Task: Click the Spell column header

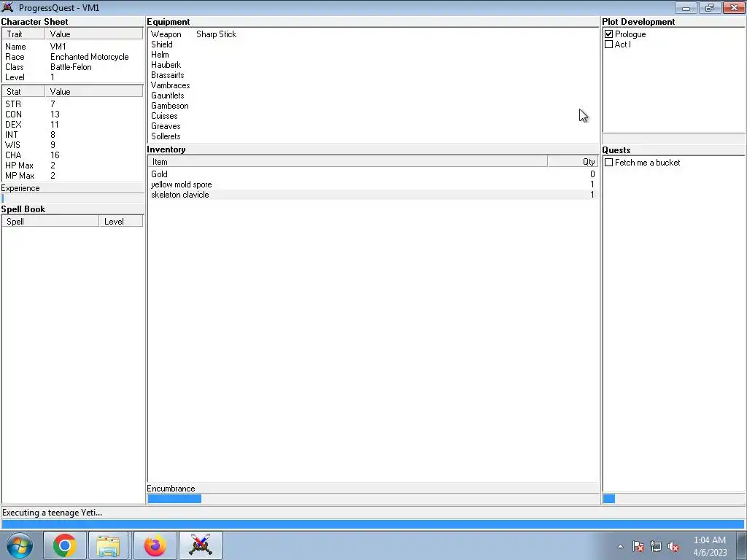Action: coord(50,222)
